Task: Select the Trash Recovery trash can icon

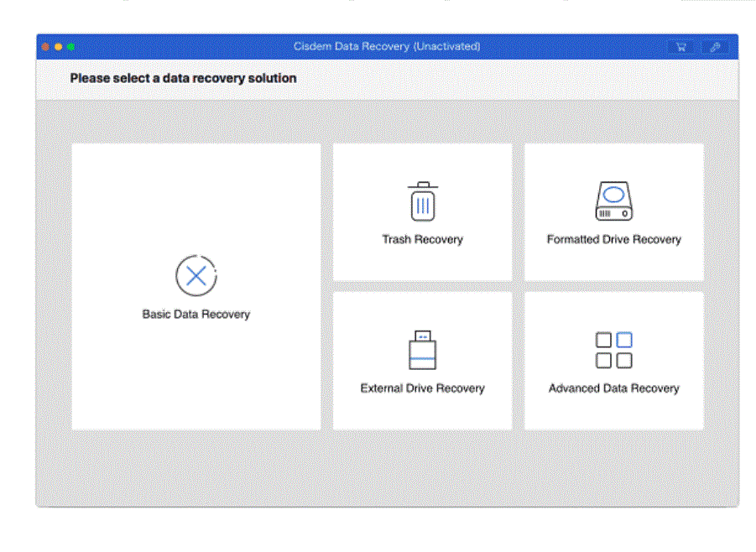Action: tap(423, 201)
